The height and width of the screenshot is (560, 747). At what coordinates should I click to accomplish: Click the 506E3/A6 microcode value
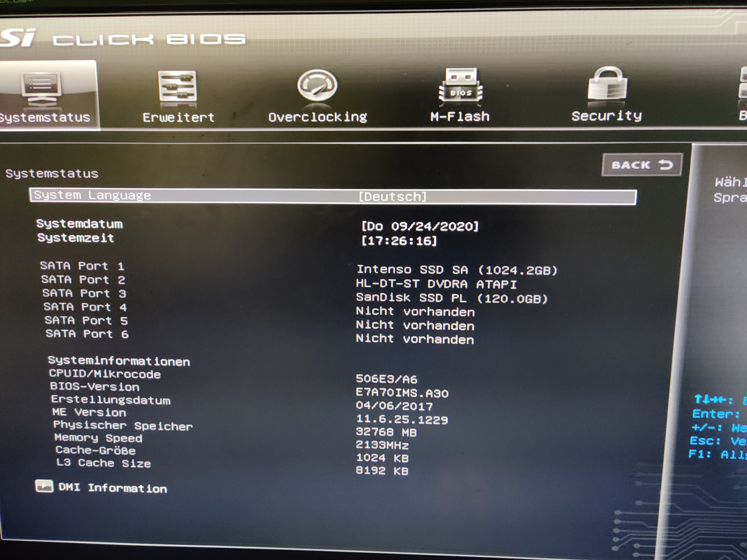coord(387,379)
